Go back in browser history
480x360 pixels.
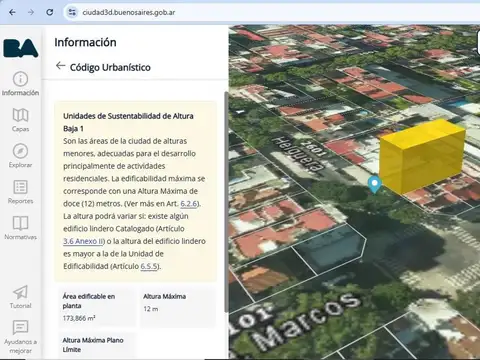[x=12, y=12]
